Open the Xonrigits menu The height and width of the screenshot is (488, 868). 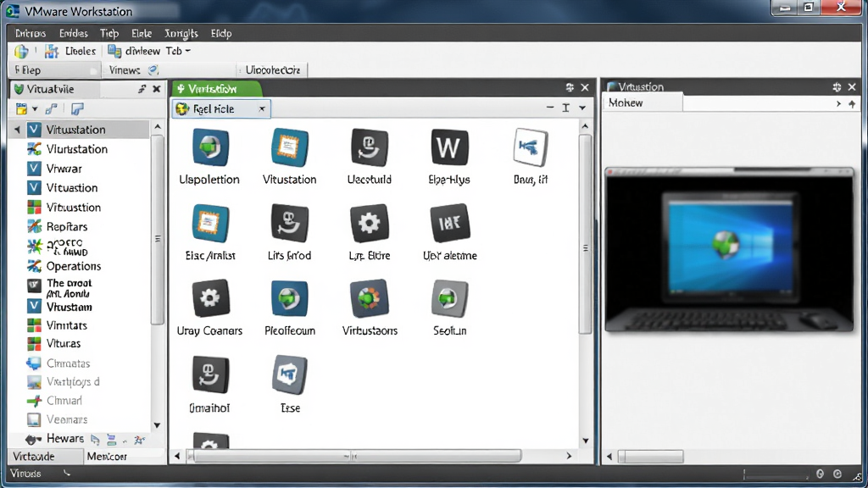coord(181,34)
